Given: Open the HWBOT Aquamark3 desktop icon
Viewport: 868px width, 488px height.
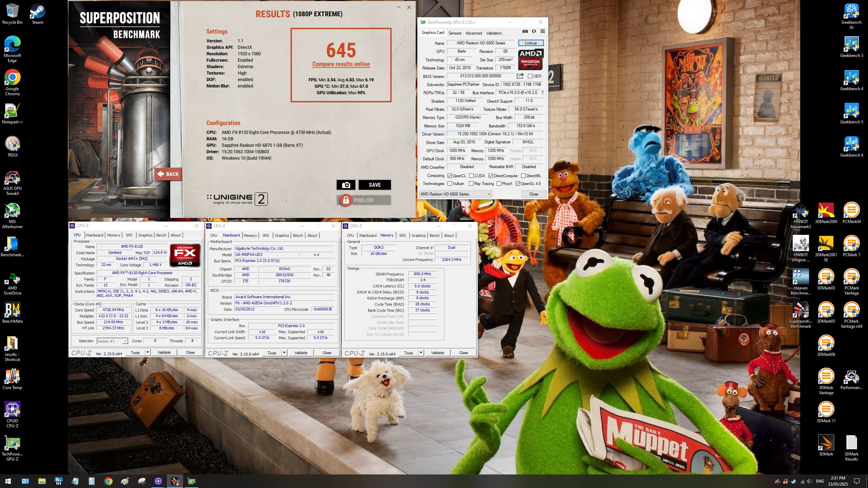Looking at the screenshot, I should click(x=801, y=216).
